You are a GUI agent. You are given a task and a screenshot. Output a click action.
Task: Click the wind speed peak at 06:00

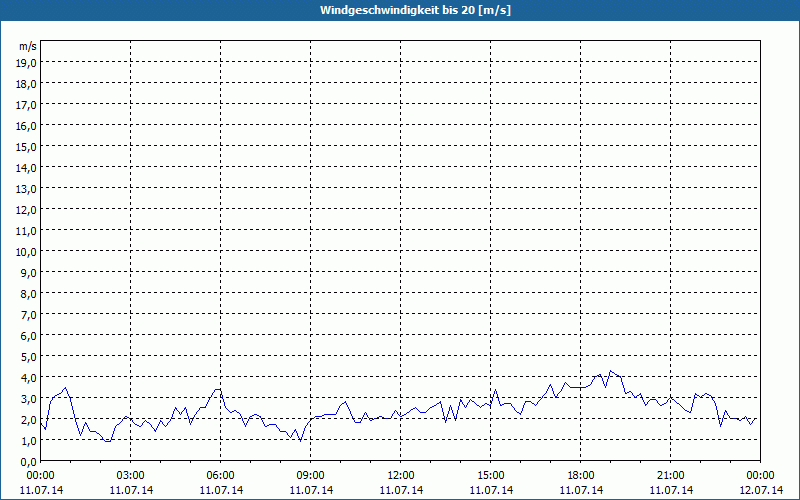click(218, 389)
